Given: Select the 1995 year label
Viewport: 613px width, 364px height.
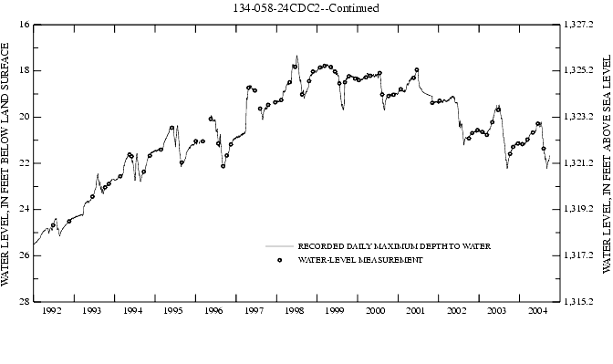Looking at the screenshot, I should coord(172,311).
